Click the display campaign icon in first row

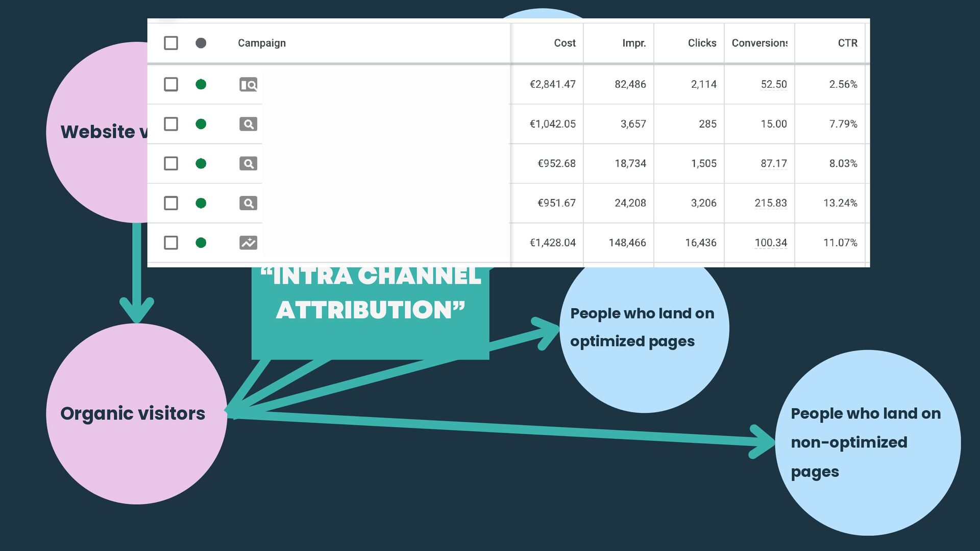tap(248, 85)
